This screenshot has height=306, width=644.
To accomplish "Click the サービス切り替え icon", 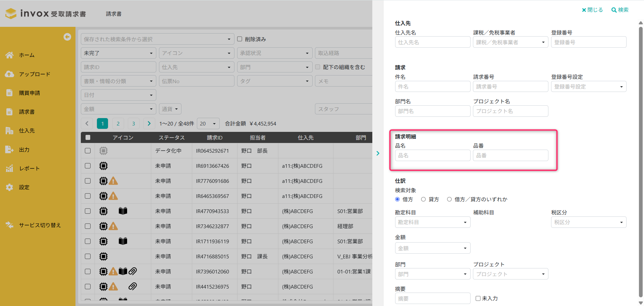I will [x=9, y=225].
